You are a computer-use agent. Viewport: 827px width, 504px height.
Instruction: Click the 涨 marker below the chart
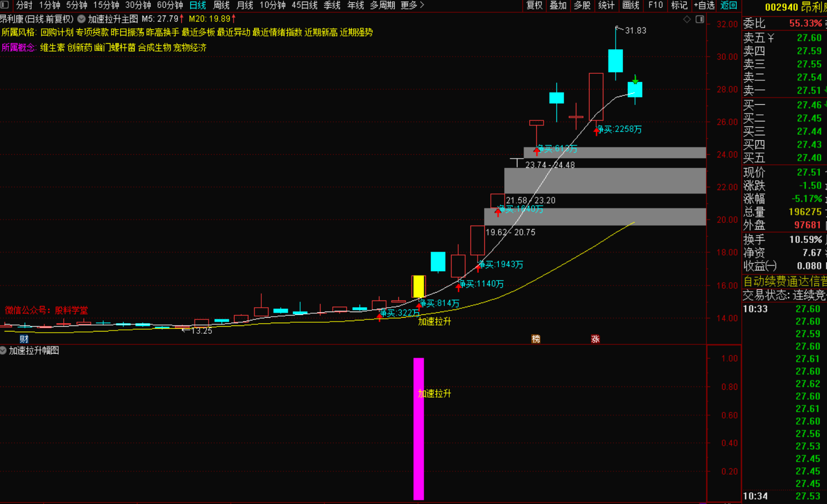595,339
